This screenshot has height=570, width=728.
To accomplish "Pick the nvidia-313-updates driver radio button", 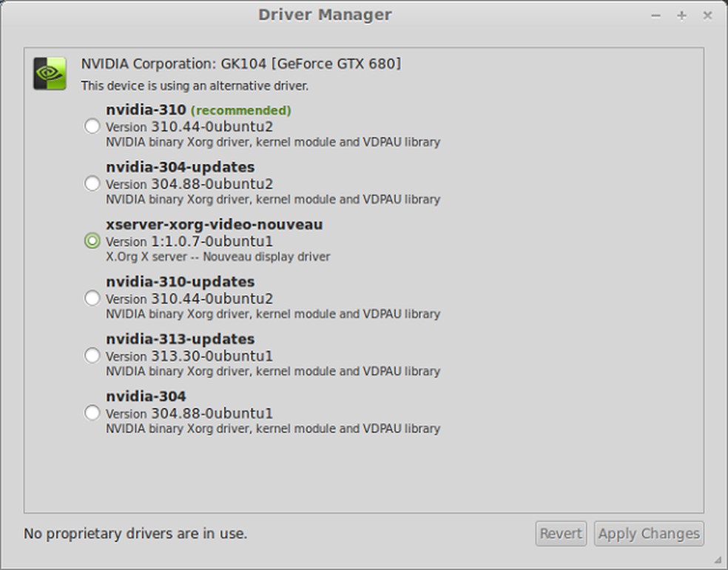I will coord(92,356).
